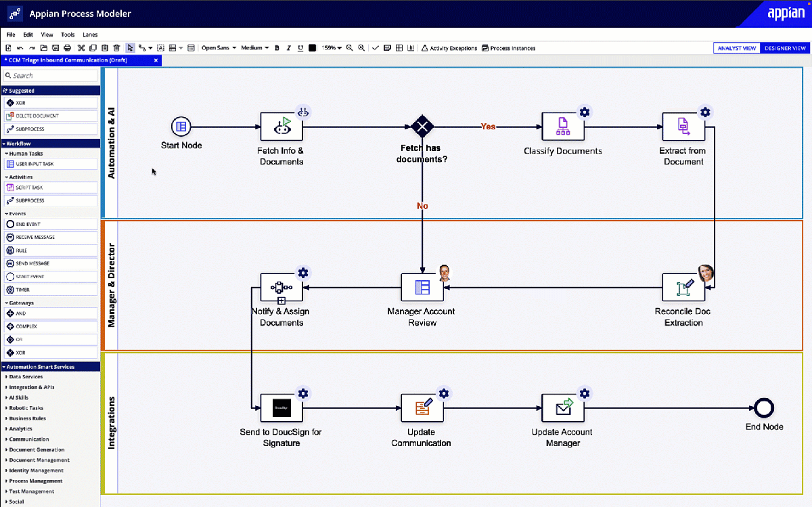
Task: Select the Send to DocuSign node icon
Action: pyautogui.click(x=281, y=408)
